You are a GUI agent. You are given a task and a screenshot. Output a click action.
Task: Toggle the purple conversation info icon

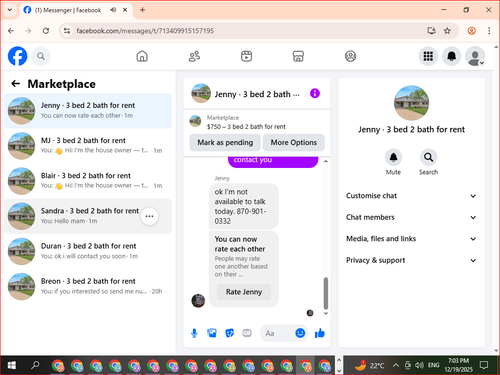[x=315, y=93]
